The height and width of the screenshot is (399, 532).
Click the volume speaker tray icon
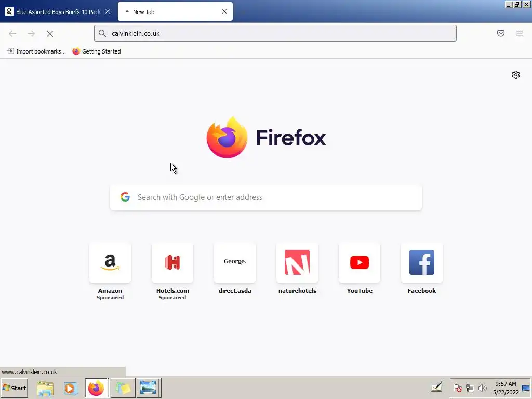(x=482, y=388)
